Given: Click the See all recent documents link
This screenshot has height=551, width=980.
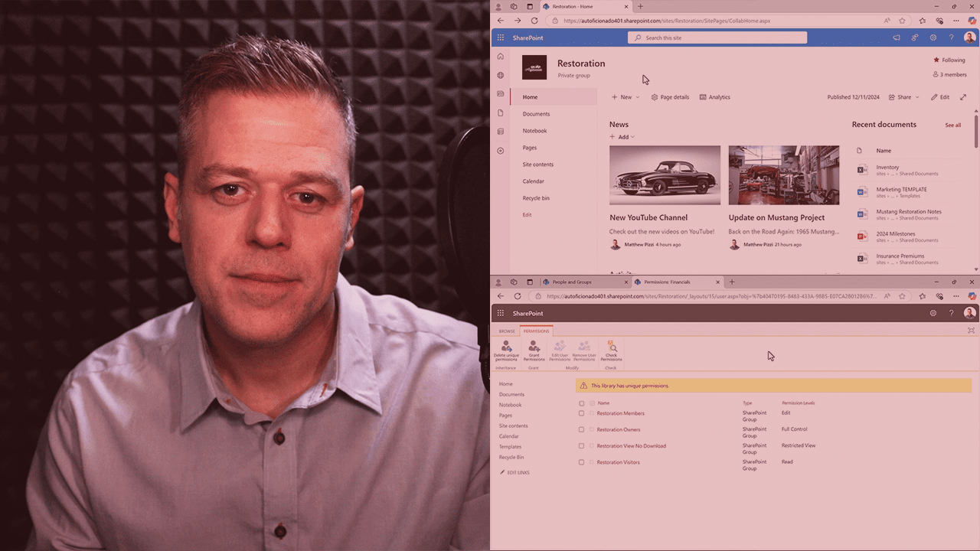Looking at the screenshot, I should tap(952, 125).
